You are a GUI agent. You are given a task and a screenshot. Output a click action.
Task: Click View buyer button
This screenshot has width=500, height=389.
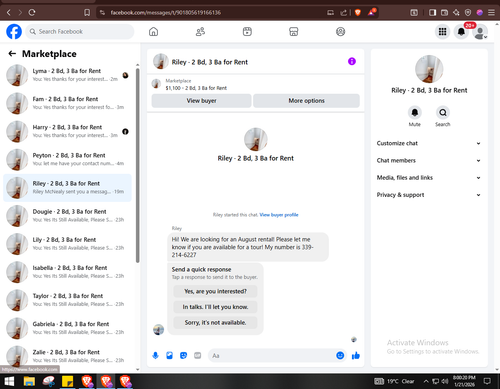(x=201, y=101)
